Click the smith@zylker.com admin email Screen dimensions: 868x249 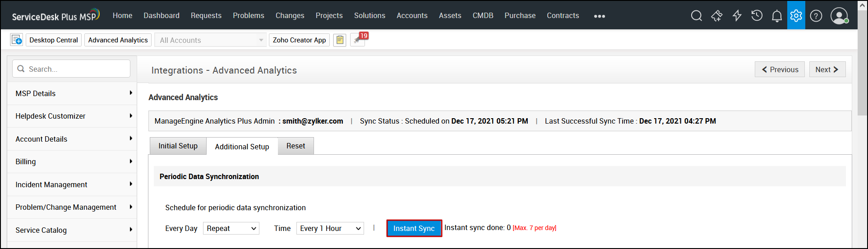click(313, 121)
